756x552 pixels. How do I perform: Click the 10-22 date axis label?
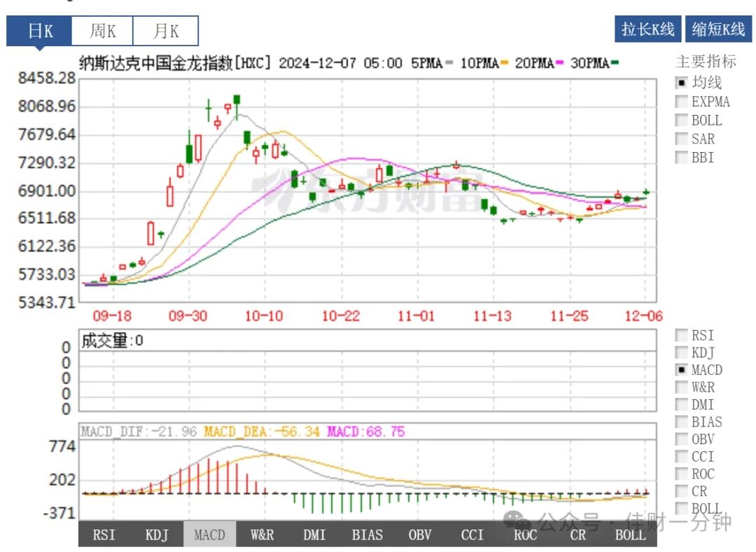click(x=341, y=316)
